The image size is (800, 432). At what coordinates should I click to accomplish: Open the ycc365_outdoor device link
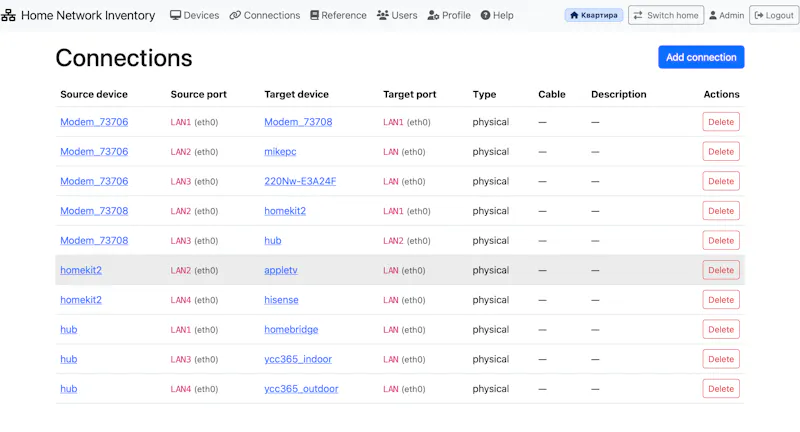[x=301, y=388]
